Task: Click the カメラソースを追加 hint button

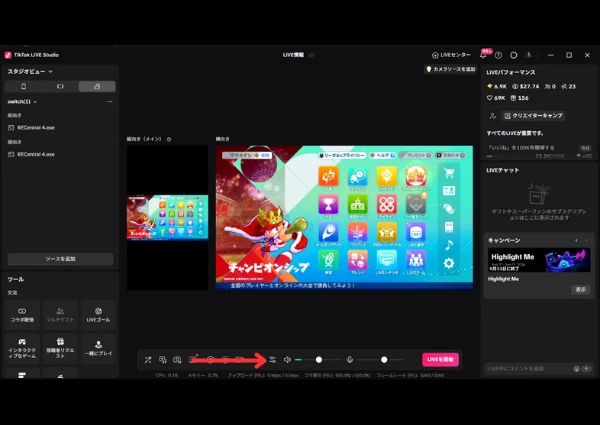Action: pos(450,69)
